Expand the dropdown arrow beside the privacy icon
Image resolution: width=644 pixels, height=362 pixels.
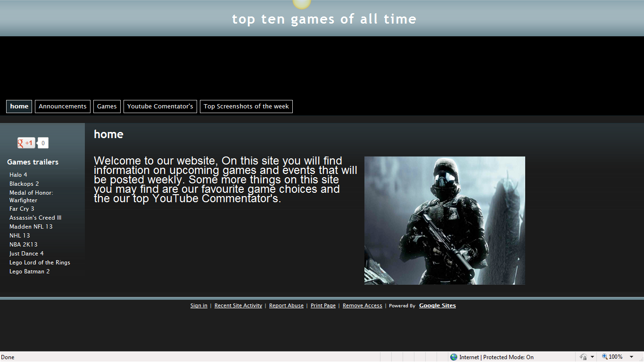point(592,357)
